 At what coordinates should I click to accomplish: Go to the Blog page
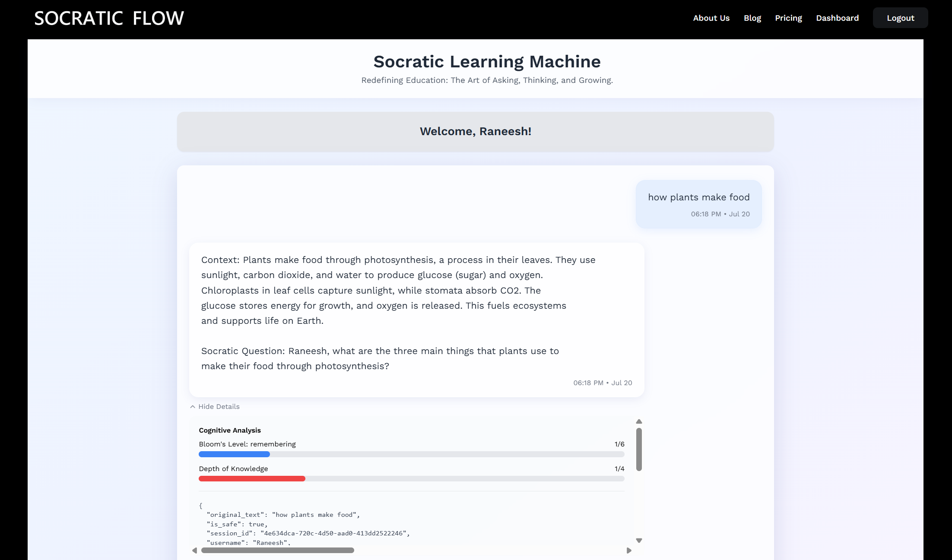pyautogui.click(x=752, y=18)
